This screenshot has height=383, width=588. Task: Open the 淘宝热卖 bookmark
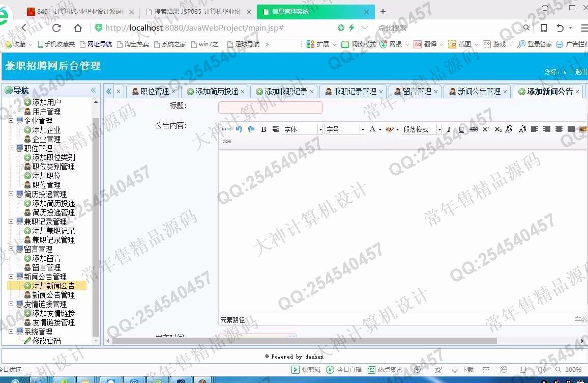tap(133, 44)
